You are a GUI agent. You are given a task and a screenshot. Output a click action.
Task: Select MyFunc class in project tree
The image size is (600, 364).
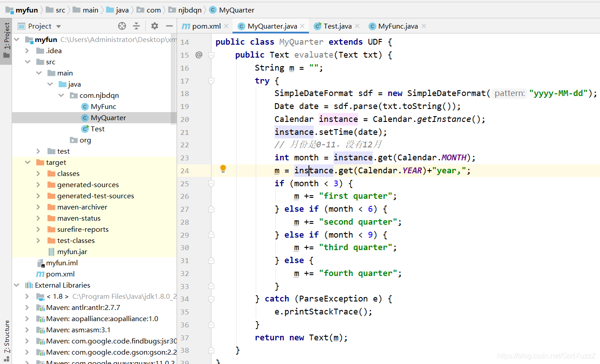click(98, 106)
